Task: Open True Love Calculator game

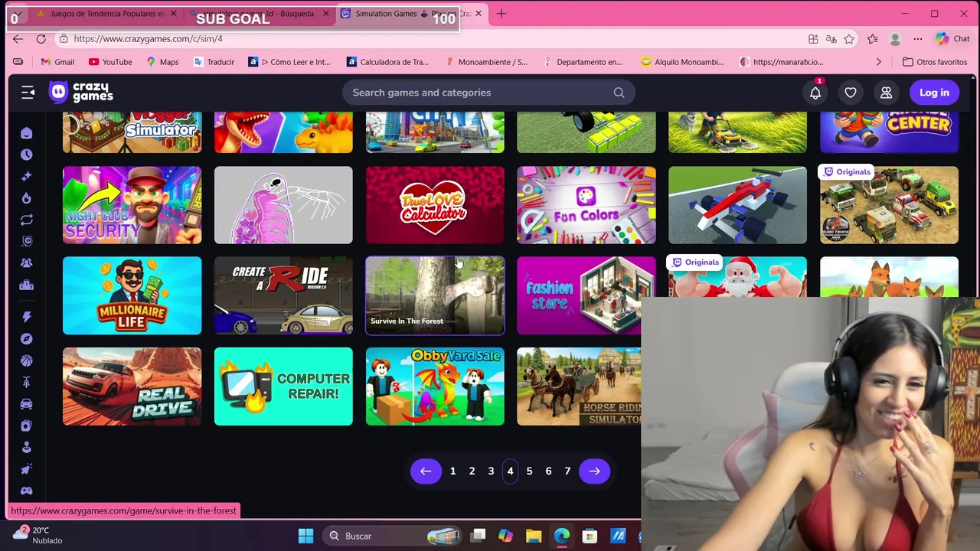Action: click(435, 205)
